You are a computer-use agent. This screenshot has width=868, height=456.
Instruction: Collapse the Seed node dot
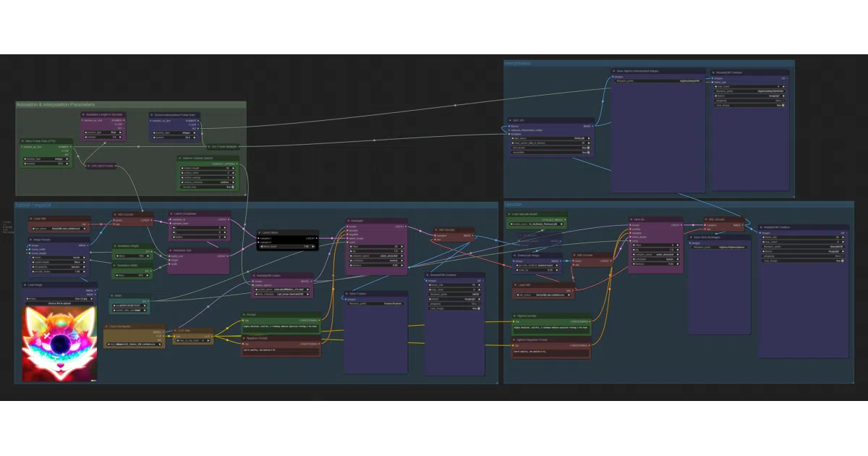[112, 295]
